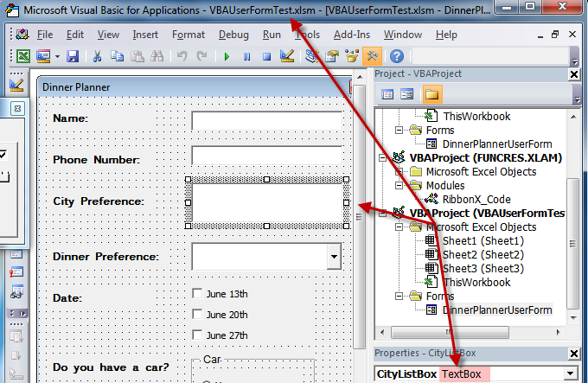Open the Format menu
The image size is (588, 383).
[189, 35]
